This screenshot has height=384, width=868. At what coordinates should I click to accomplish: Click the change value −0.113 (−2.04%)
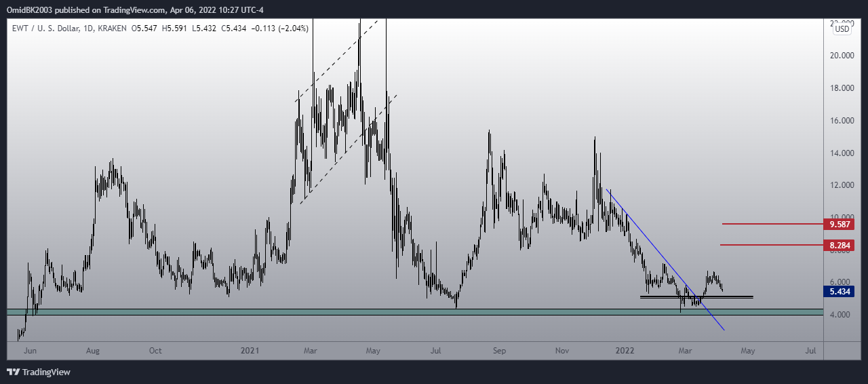[x=281, y=28]
